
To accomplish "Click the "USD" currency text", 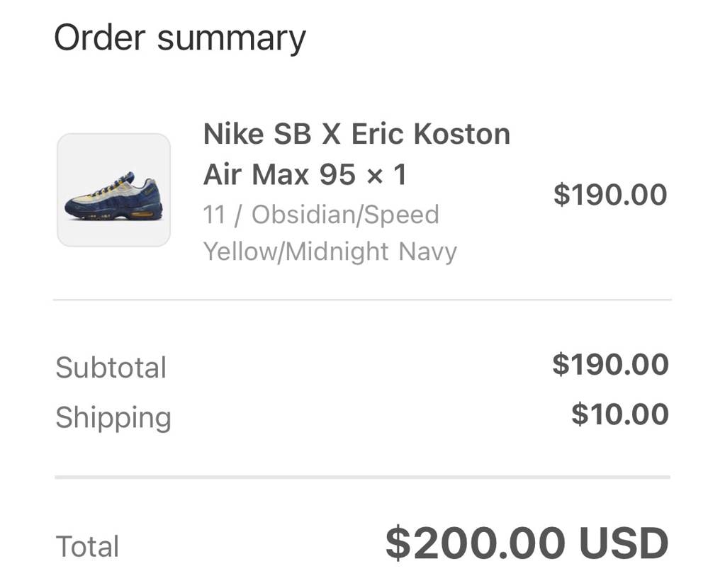I will coord(624,544).
